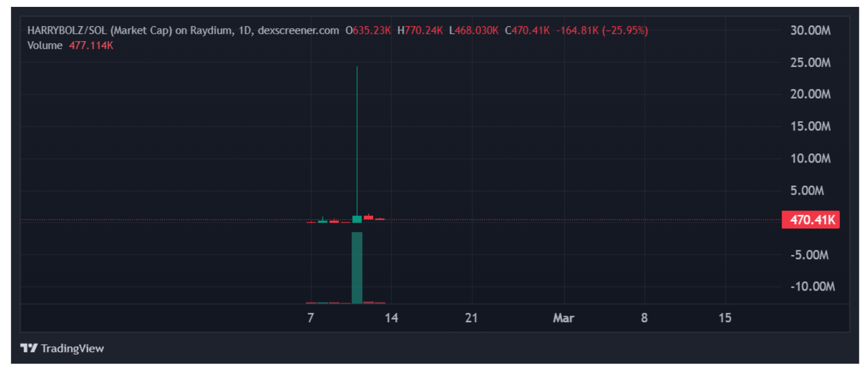The height and width of the screenshot is (369, 868).
Task: Select the 20.00M price axis label
Action: click(x=810, y=94)
